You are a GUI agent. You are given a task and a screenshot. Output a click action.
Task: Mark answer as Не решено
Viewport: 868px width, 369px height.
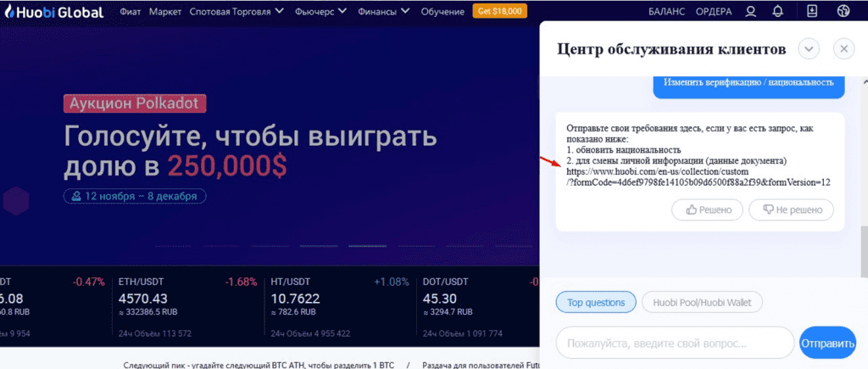pos(791,210)
